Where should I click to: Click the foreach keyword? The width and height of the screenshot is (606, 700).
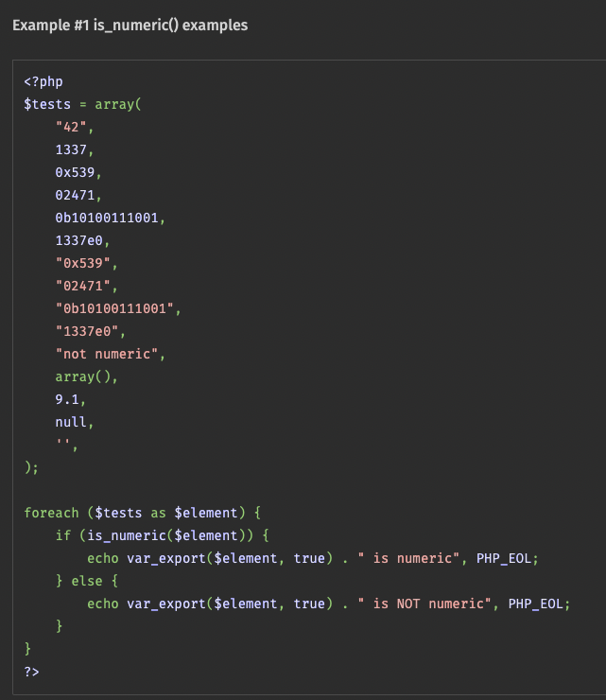click(51, 513)
